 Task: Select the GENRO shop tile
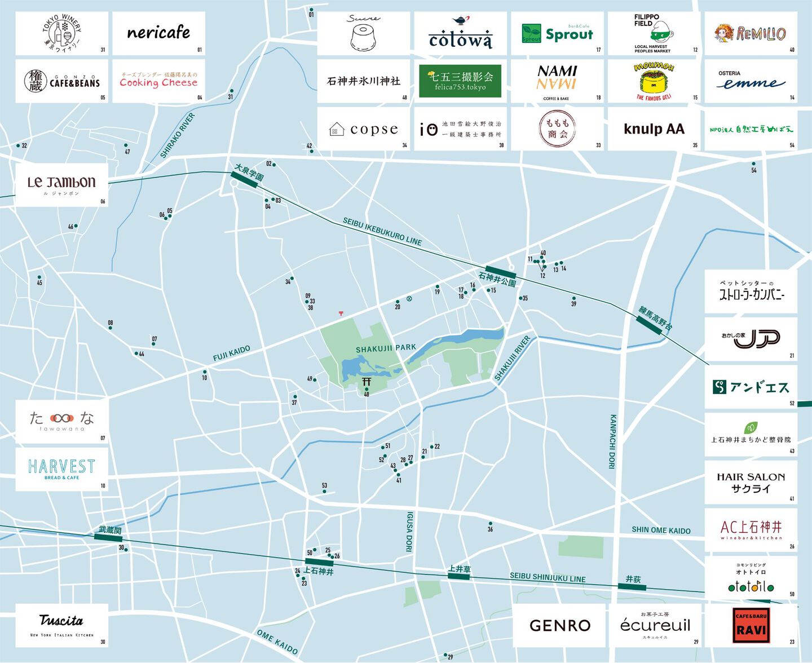click(559, 625)
